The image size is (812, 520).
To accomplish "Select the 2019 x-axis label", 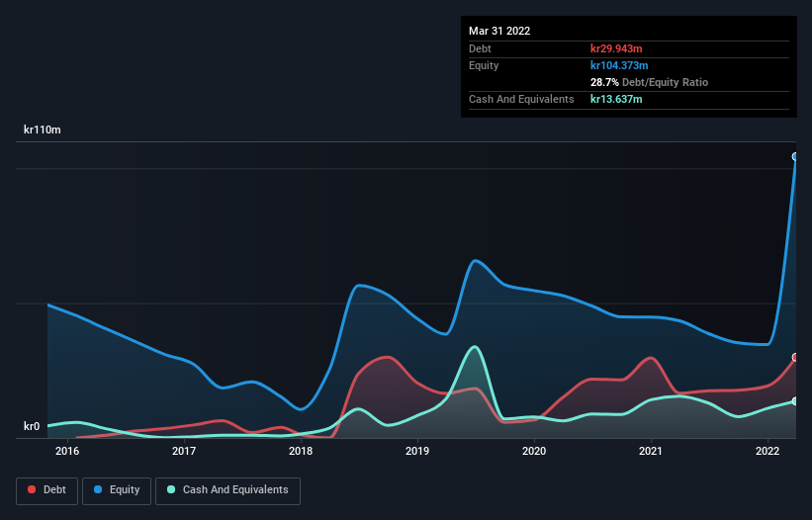I will (x=417, y=451).
